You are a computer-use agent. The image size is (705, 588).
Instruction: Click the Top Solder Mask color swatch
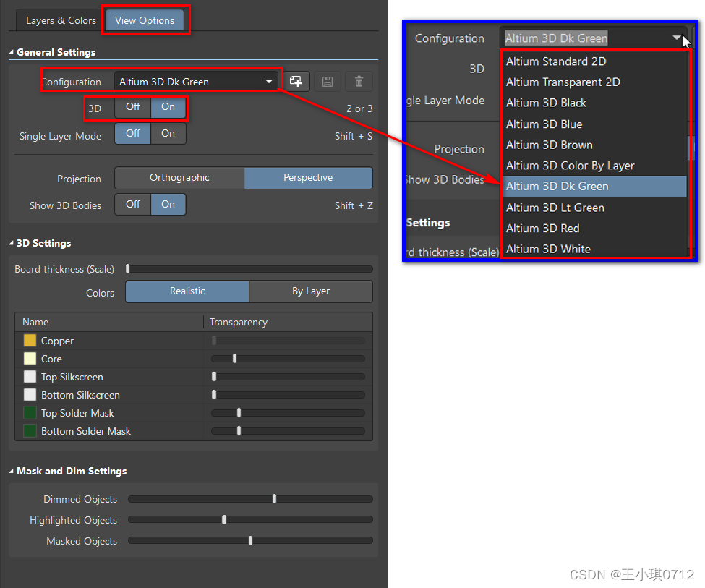click(30, 412)
